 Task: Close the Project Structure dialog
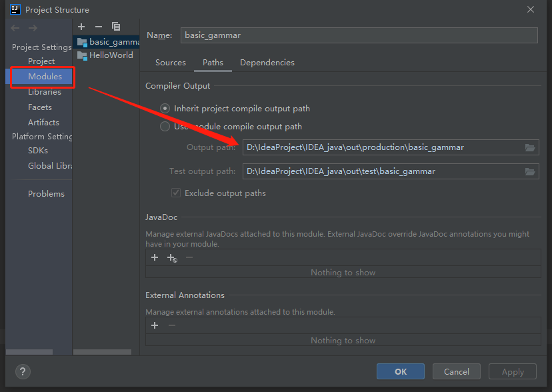coord(531,9)
